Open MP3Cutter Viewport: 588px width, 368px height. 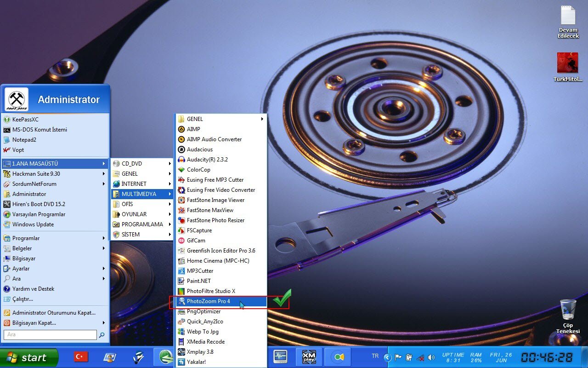(x=221, y=271)
